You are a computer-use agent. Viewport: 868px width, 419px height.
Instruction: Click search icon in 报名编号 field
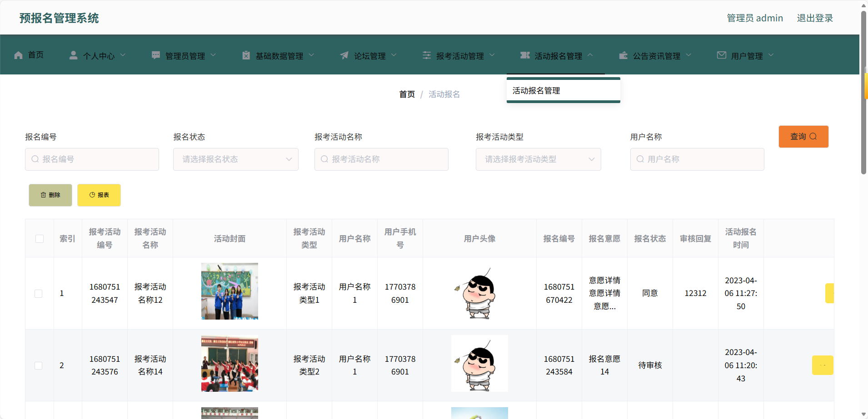point(35,159)
